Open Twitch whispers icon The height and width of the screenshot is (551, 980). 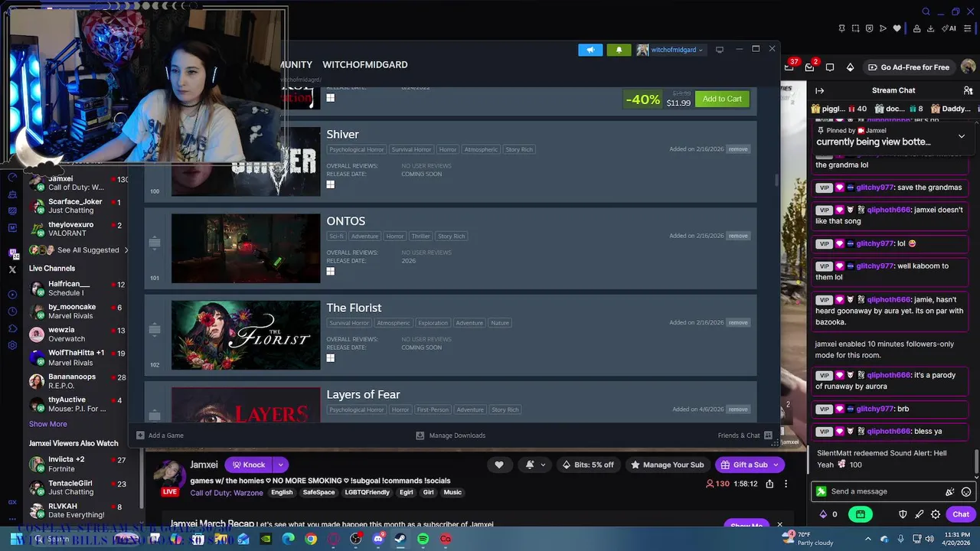830,67
